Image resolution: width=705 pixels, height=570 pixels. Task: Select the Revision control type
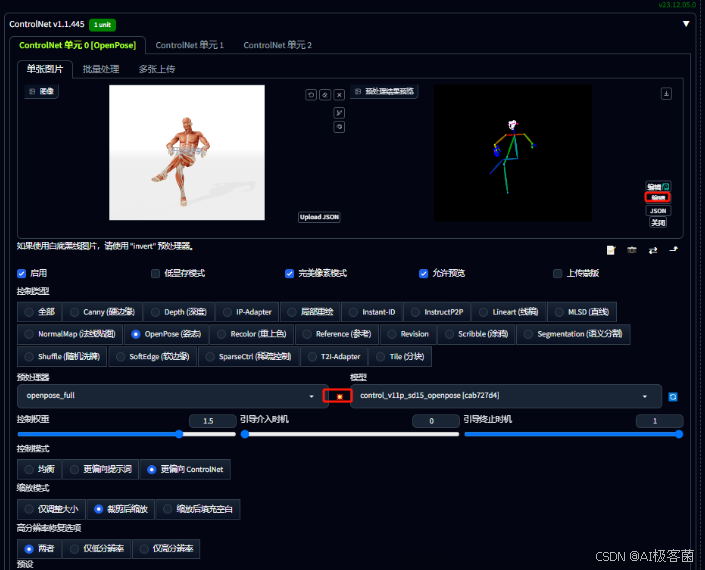coord(408,334)
